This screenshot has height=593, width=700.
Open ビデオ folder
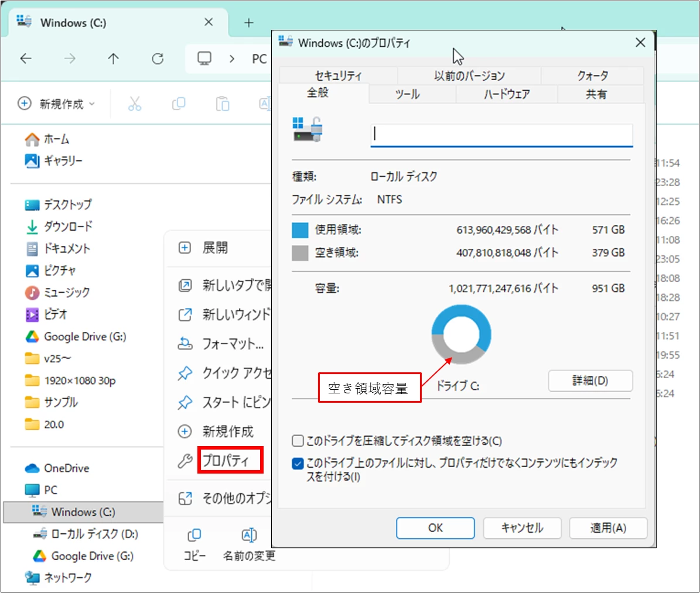[46, 314]
